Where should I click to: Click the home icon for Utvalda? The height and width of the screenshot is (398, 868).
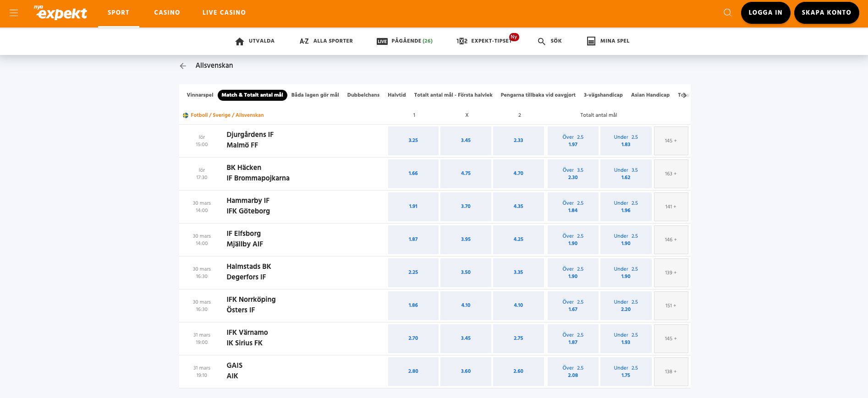[x=239, y=41]
